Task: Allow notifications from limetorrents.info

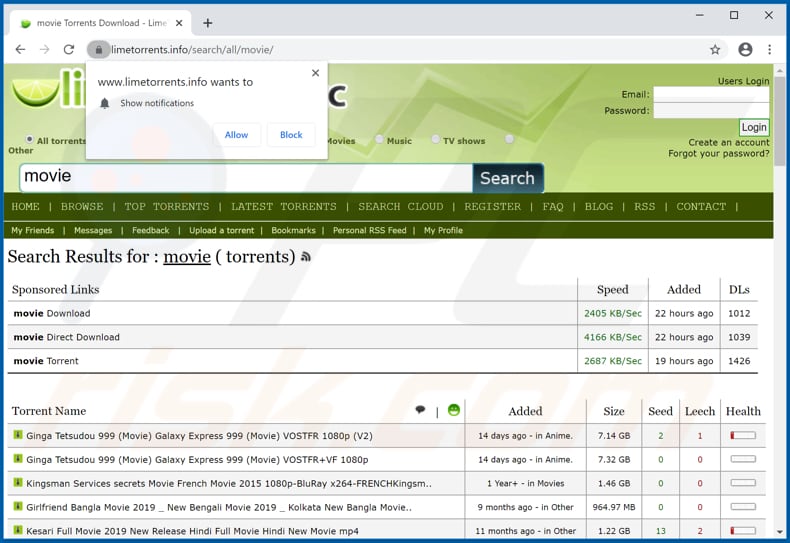Action: (236, 135)
